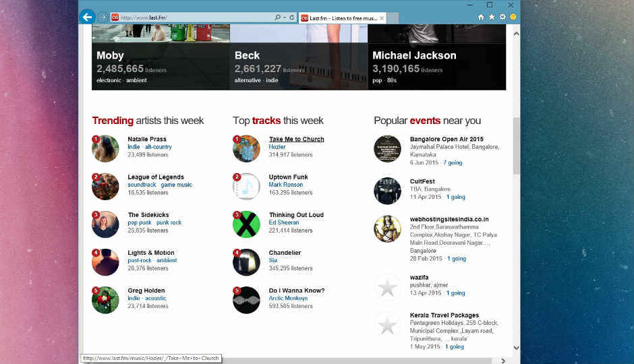
Task: Click 7 going link for Bangalore Open Air
Action: click(x=453, y=163)
